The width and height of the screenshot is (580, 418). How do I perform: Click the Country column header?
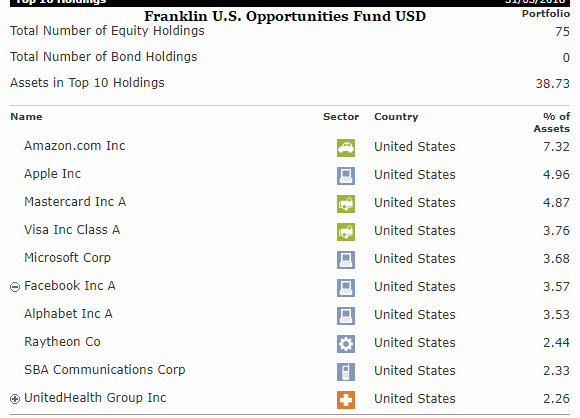tap(396, 117)
